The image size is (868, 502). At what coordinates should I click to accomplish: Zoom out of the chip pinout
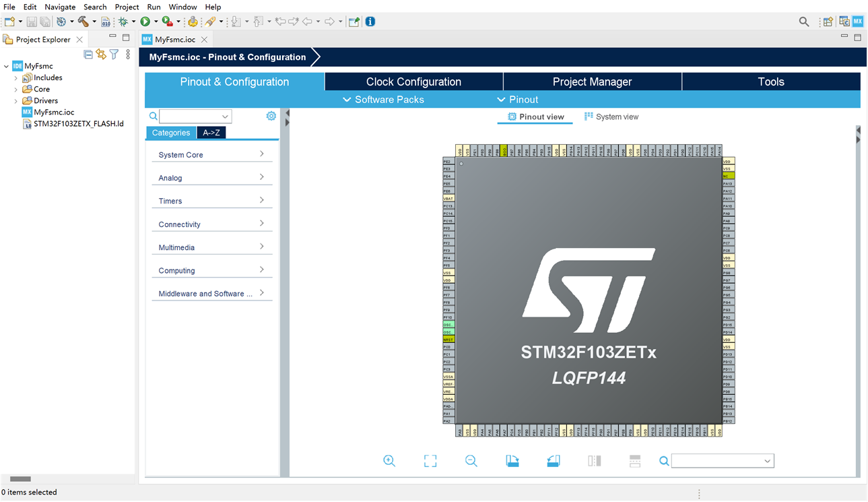point(471,461)
